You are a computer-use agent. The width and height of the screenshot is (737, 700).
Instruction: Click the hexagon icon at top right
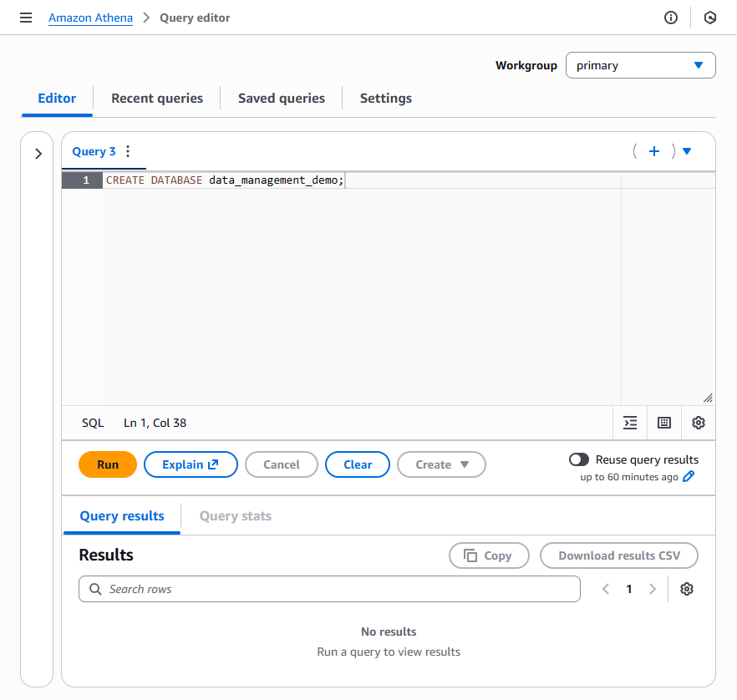point(710,18)
